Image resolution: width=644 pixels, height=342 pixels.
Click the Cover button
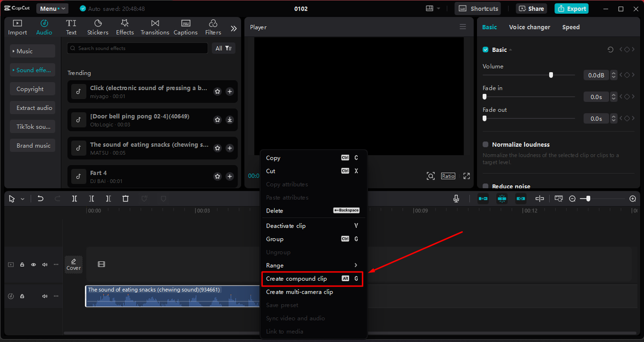[x=73, y=264]
